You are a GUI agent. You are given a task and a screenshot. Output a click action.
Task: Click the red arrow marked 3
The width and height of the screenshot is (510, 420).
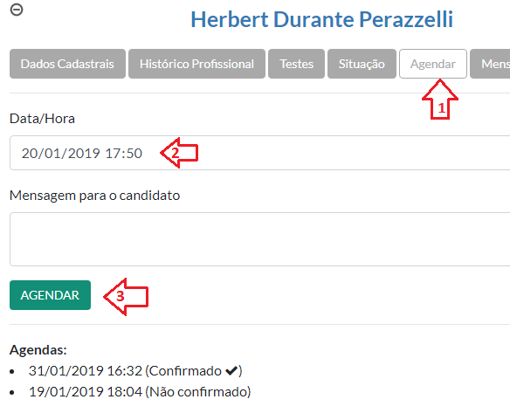[x=126, y=296]
